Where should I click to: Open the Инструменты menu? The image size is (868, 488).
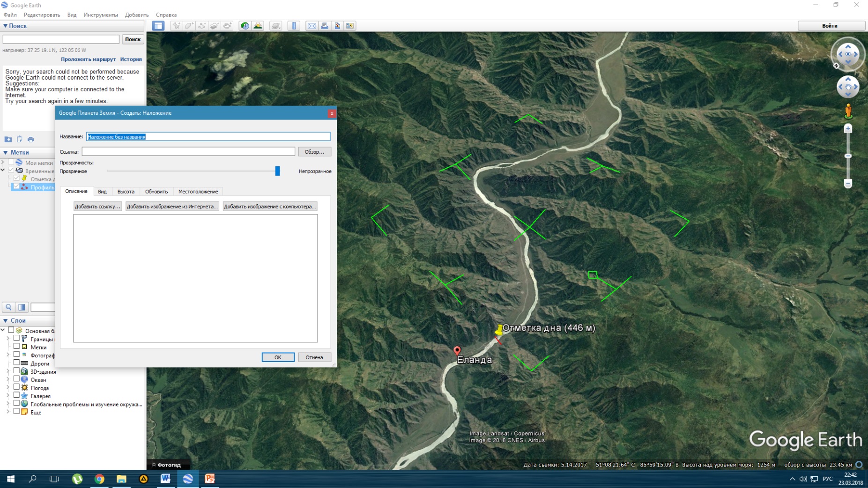pyautogui.click(x=101, y=15)
